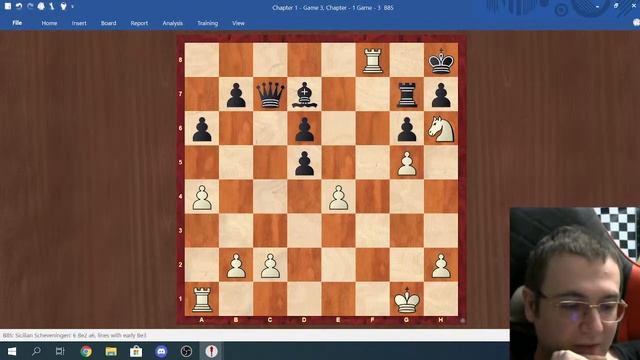This screenshot has height=360, width=640.
Task: Open the Board ribbon tab
Action: tap(109, 23)
